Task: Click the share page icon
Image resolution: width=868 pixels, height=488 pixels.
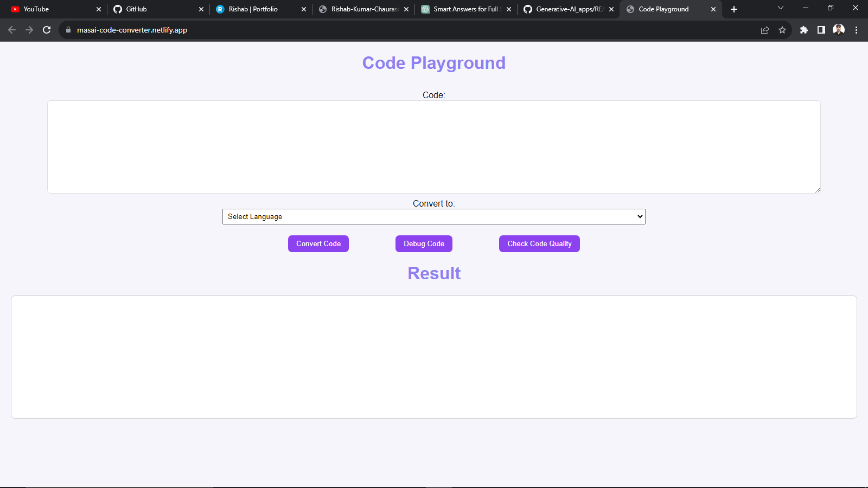Action: pyautogui.click(x=765, y=30)
